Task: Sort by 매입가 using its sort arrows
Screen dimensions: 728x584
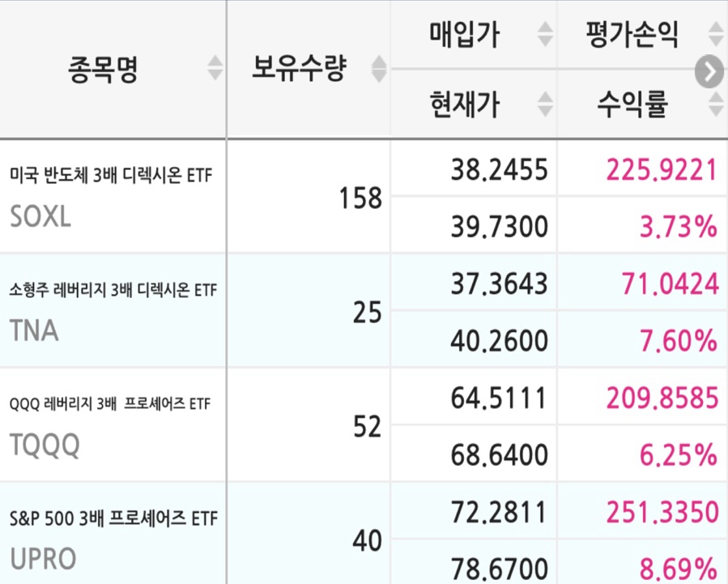Action: tap(545, 34)
